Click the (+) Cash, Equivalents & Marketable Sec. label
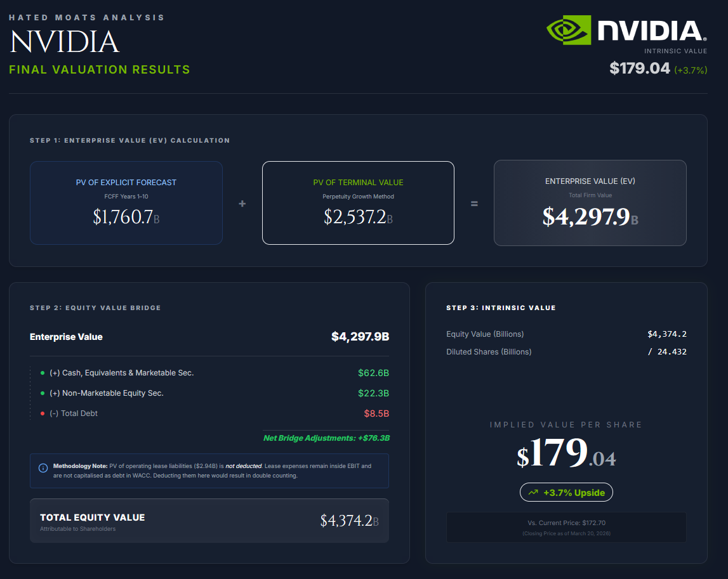The height and width of the screenshot is (579, 728). tap(122, 373)
